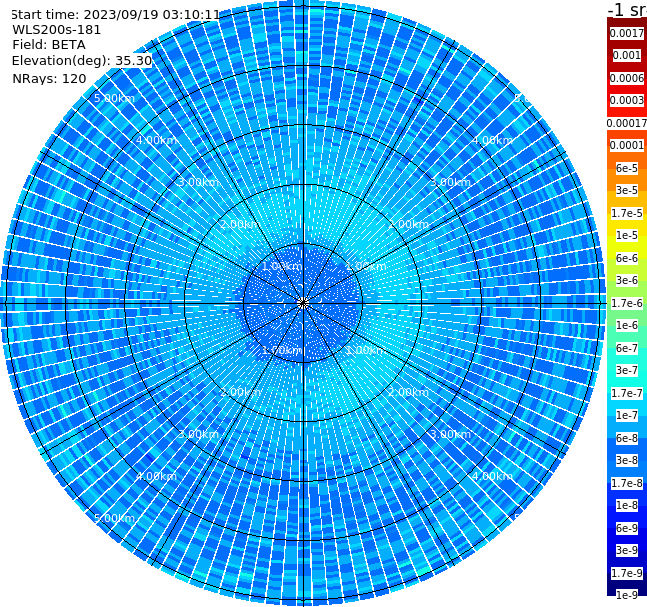This screenshot has height=607, width=647.
Task: Click the upper-right 4.00km range label
Action: pyautogui.click(x=493, y=140)
